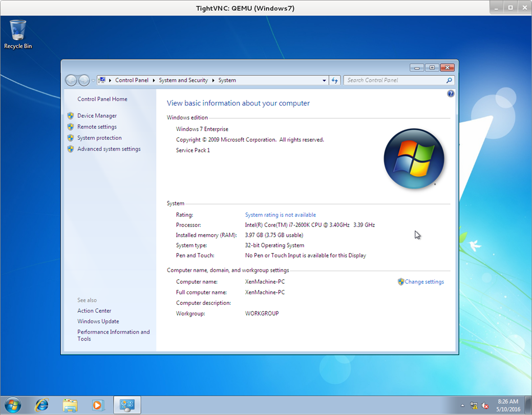Click the Forward navigation arrow button
The height and width of the screenshot is (415, 532).
[x=84, y=80]
